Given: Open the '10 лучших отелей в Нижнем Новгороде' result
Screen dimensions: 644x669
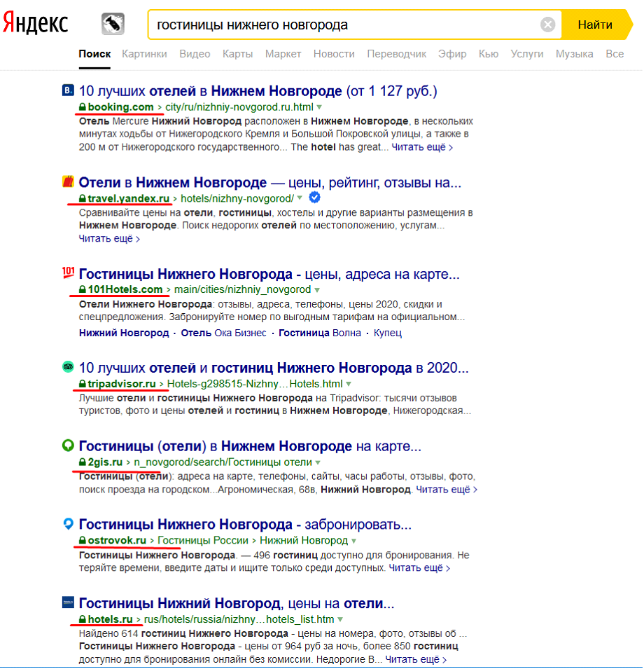Looking at the screenshot, I should coord(258,91).
